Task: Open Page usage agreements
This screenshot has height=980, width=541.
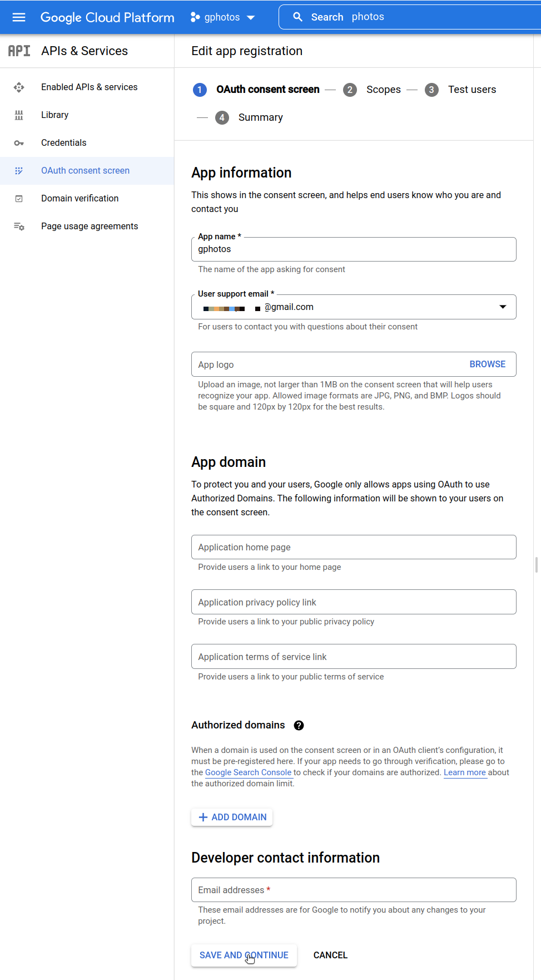Action: [x=90, y=226]
